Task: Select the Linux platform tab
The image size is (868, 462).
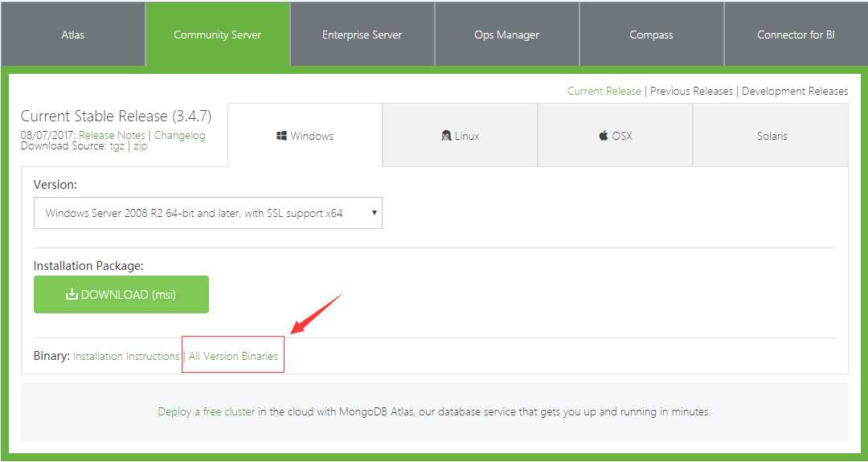Action: pyautogui.click(x=460, y=135)
